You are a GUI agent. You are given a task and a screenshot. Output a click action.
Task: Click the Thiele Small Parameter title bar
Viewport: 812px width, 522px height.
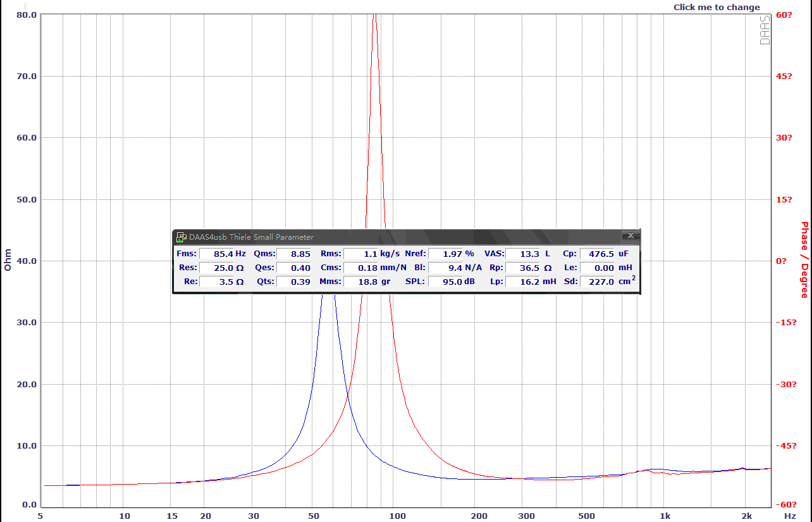tap(405, 237)
